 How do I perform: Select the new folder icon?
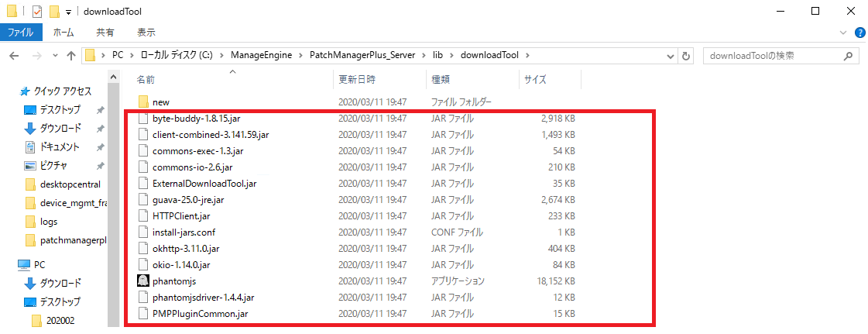(x=143, y=102)
